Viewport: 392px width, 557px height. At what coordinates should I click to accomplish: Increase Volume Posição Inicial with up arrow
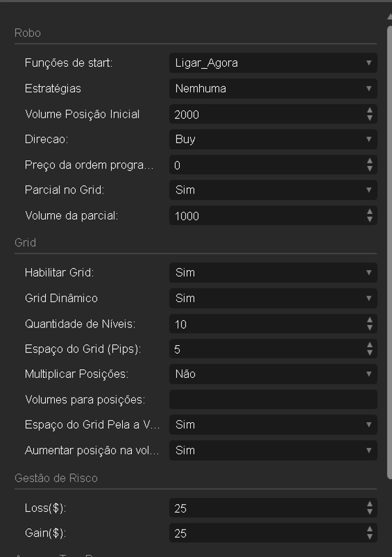click(370, 110)
